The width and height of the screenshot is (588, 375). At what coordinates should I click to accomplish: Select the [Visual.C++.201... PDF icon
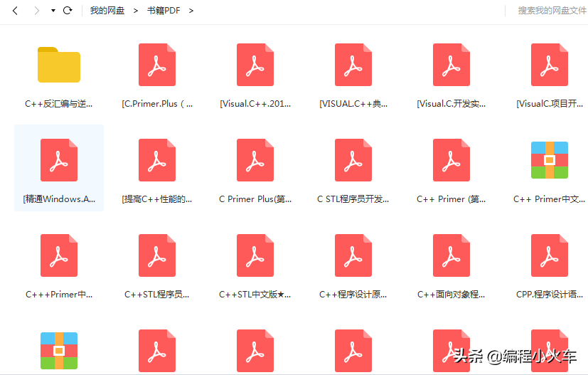pos(255,65)
